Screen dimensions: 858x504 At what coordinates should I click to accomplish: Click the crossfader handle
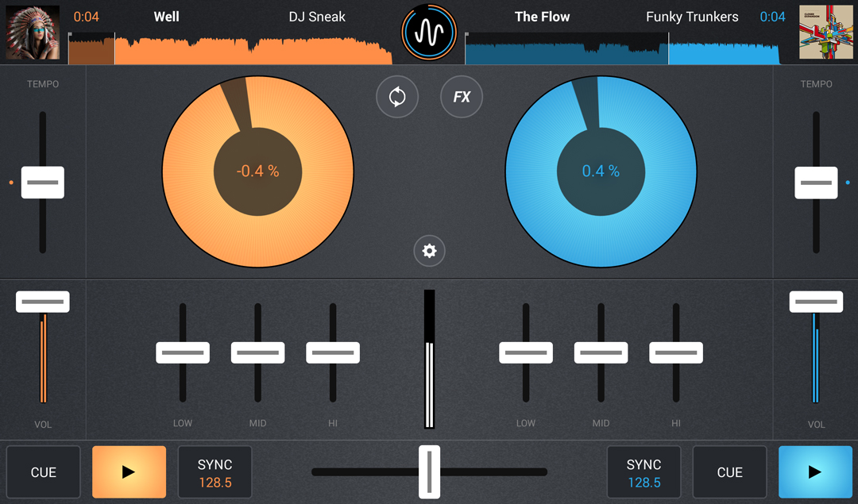coord(429,471)
